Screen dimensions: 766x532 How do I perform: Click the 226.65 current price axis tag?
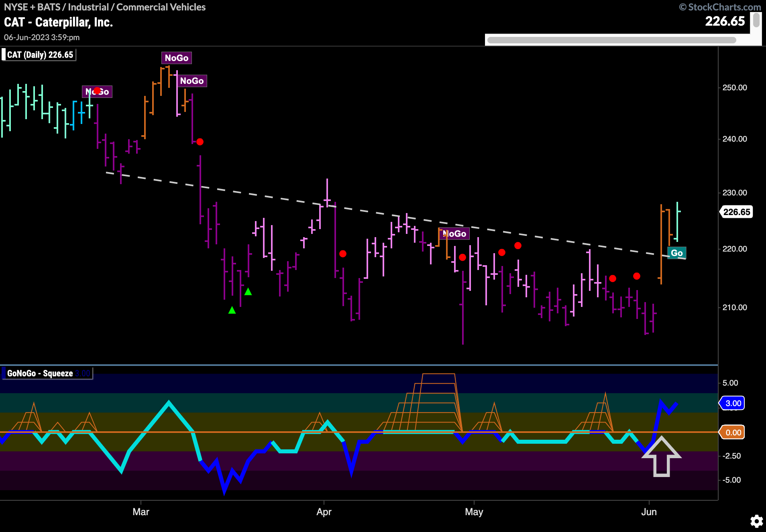pyautogui.click(x=736, y=212)
